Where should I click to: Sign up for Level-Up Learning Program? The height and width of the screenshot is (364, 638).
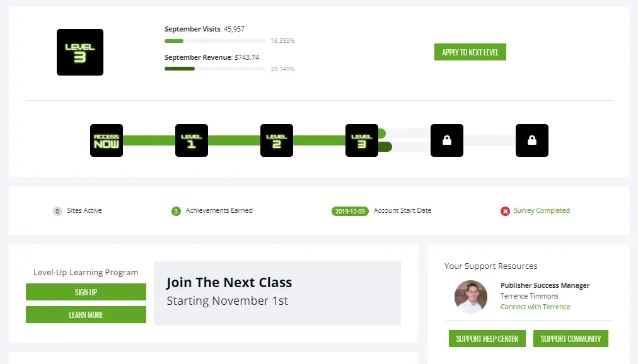click(x=86, y=292)
